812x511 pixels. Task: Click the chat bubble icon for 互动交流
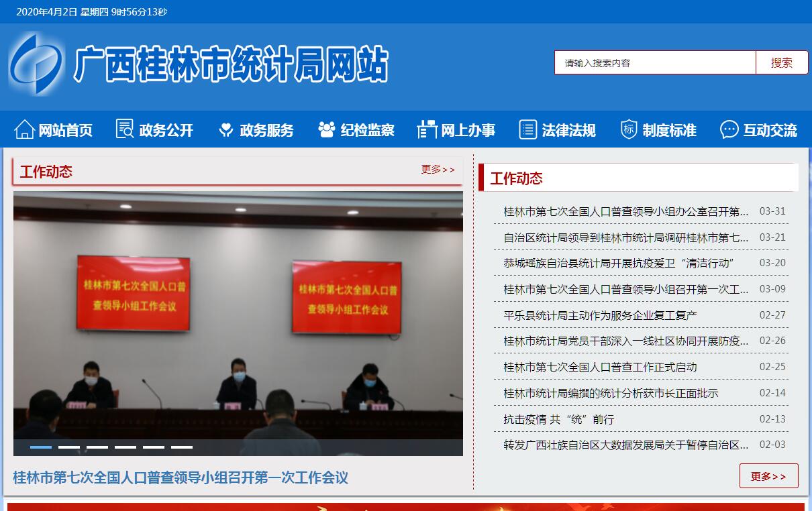coord(729,129)
